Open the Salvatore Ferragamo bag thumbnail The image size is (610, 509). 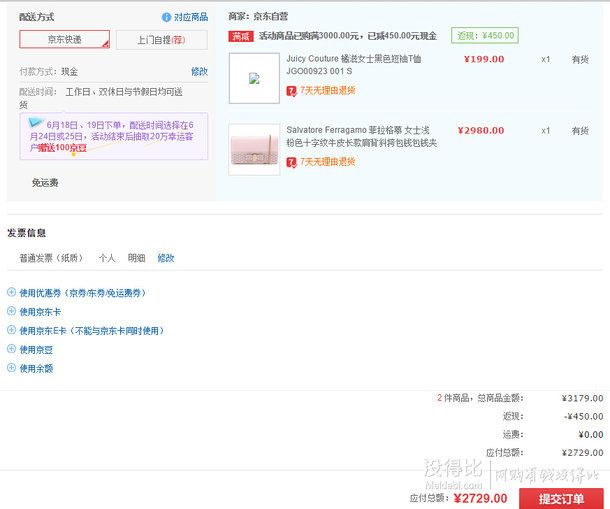coord(254,149)
